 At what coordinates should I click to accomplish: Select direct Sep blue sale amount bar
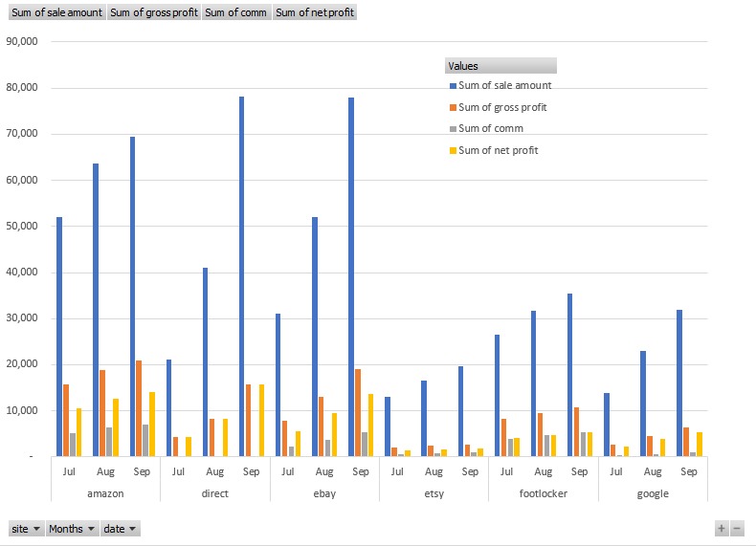tap(241, 276)
